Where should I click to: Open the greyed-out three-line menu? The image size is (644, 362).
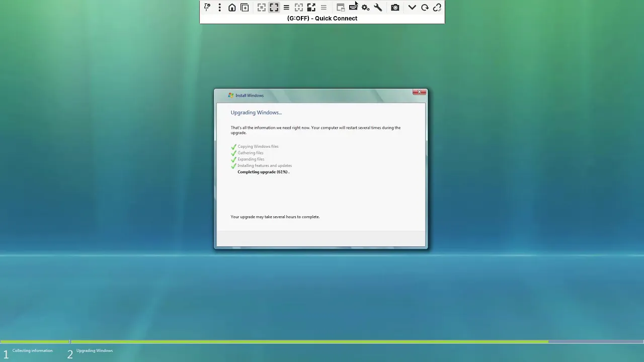(x=324, y=7)
